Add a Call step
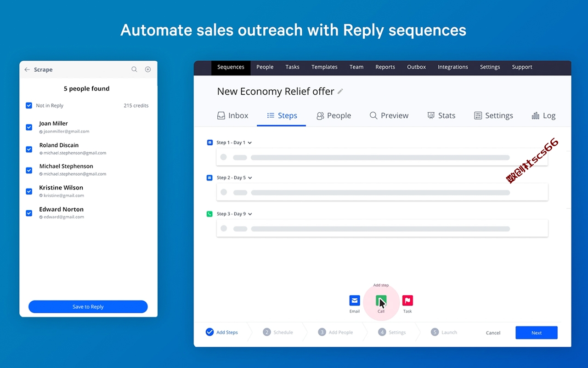Image resolution: width=588 pixels, height=368 pixels. tap(381, 301)
